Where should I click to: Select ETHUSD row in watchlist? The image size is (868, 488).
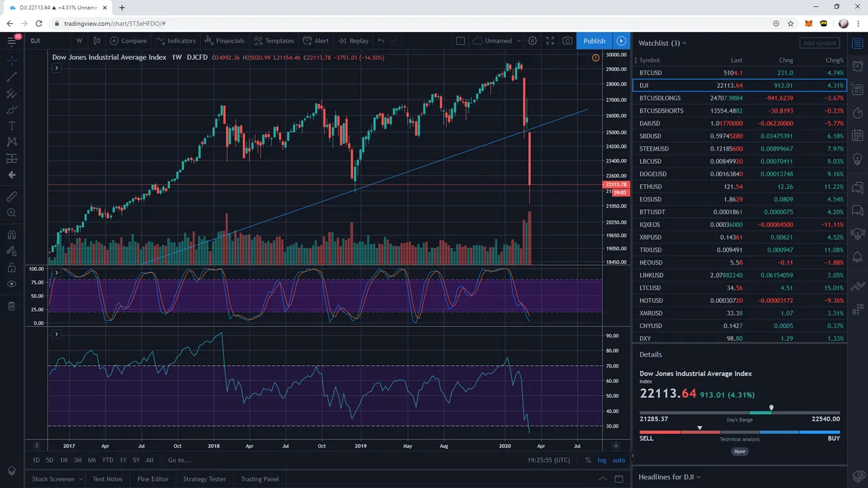740,186
